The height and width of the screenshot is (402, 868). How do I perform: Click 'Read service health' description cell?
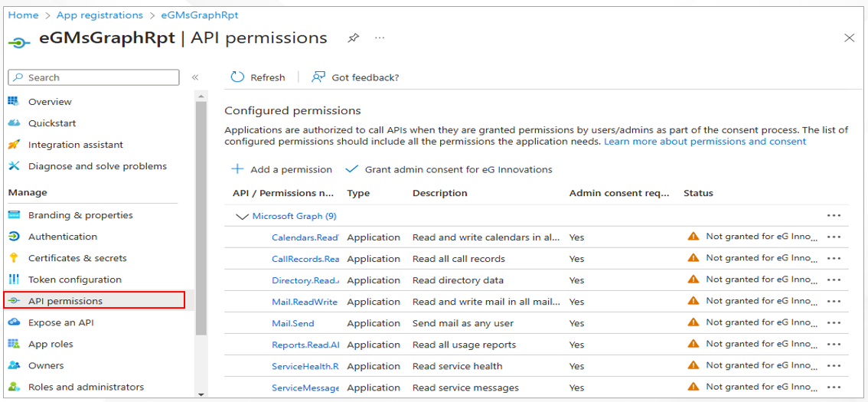(x=457, y=366)
